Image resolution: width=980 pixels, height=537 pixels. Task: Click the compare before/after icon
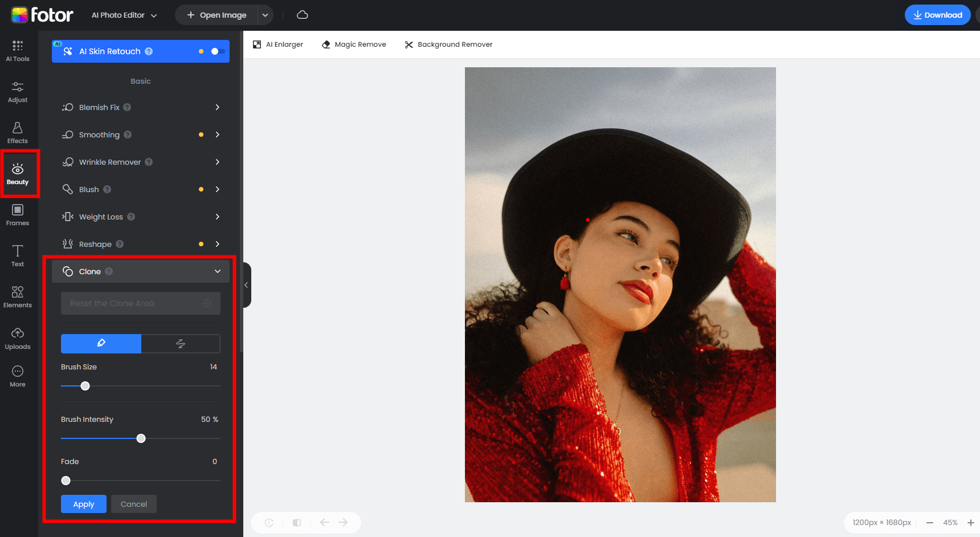click(x=297, y=522)
